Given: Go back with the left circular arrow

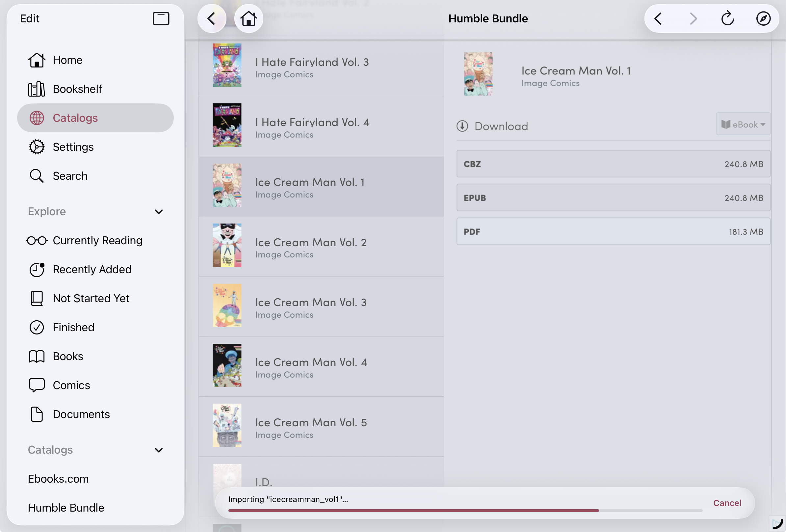Looking at the screenshot, I should pyautogui.click(x=212, y=18).
